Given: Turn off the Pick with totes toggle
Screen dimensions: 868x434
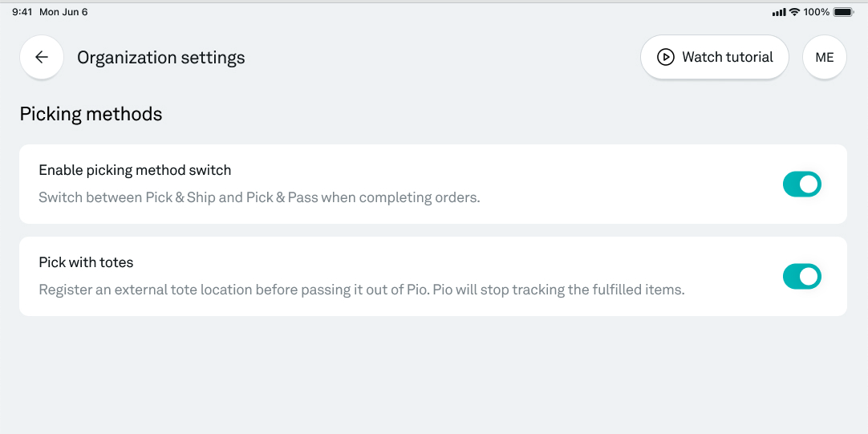Looking at the screenshot, I should pyautogui.click(x=801, y=276).
